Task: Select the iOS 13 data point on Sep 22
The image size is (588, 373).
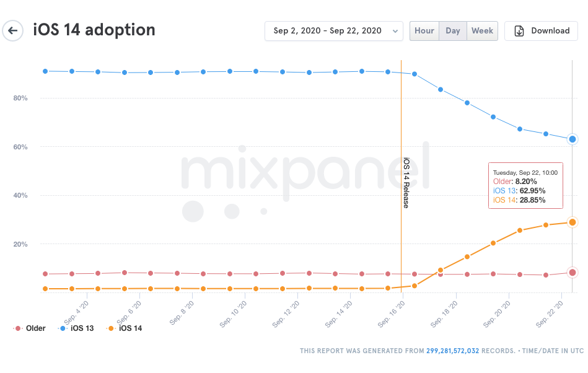Action: [x=573, y=139]
